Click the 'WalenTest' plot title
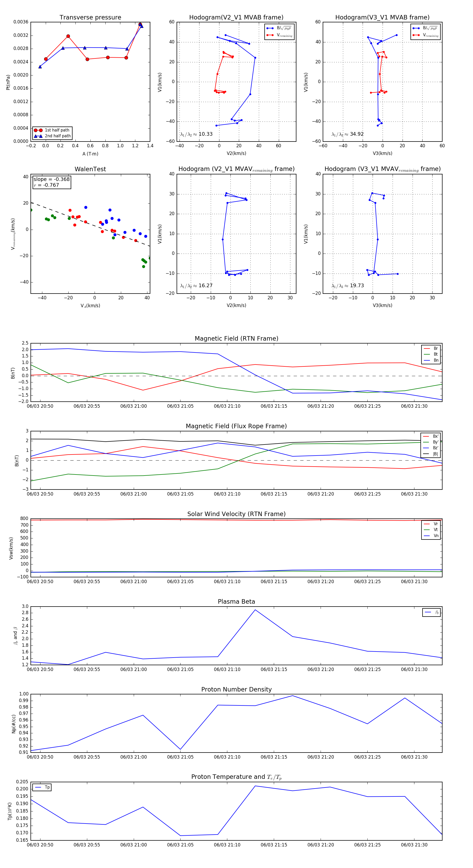The image size is (473, 868). 90,169
